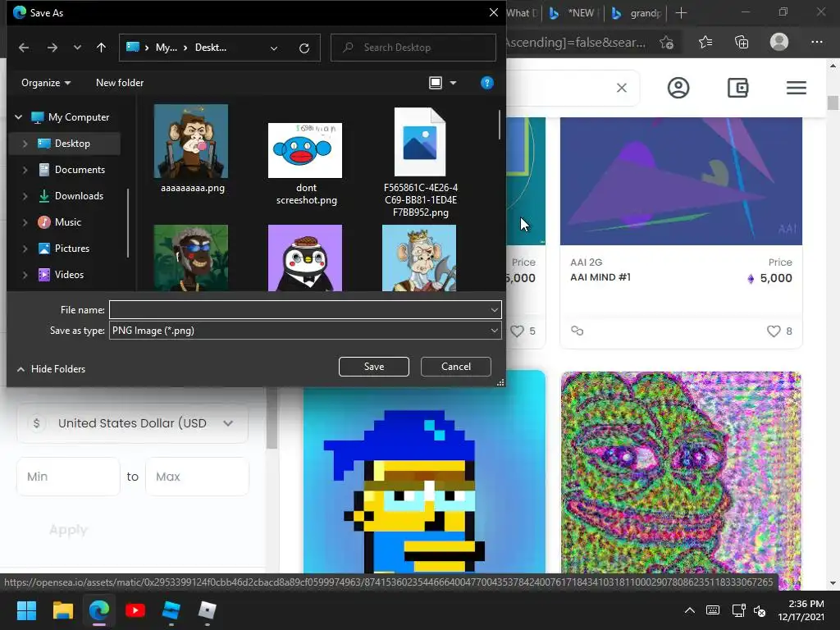Open the Save as type combo box

305,331
